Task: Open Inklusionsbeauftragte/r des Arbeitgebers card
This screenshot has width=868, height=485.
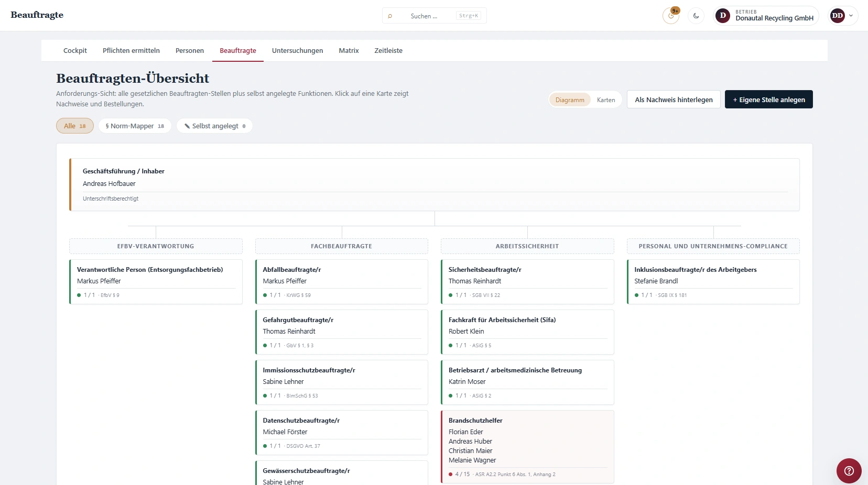Action: [713, 282]
